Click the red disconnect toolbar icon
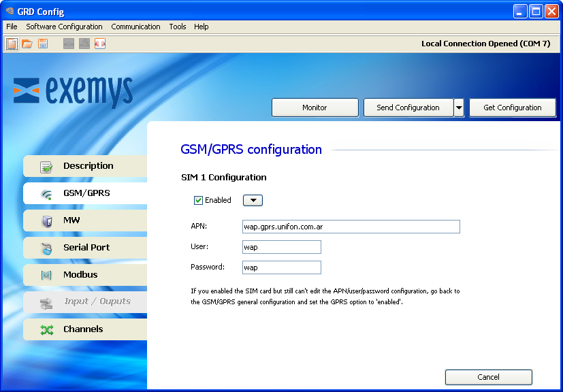This screenshot has height=392, width=563. click(x=100, y=44)
